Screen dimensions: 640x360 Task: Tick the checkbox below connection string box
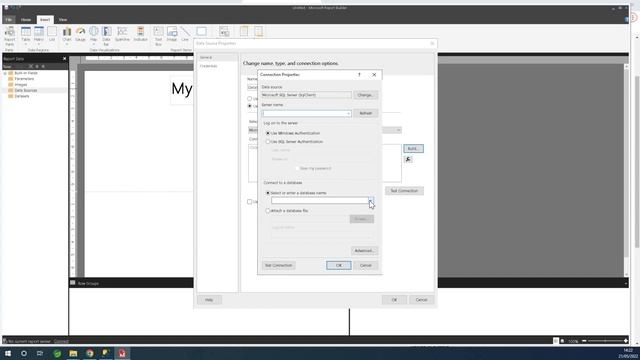point(249,202)
